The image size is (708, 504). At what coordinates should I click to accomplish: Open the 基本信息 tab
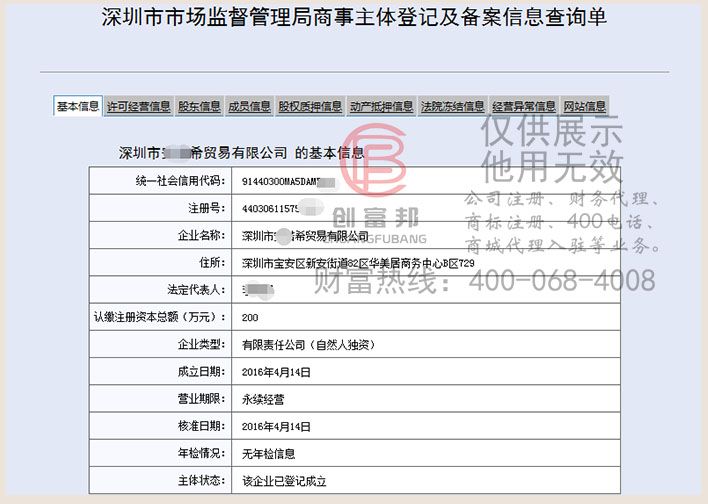click(x=78, y=106)
